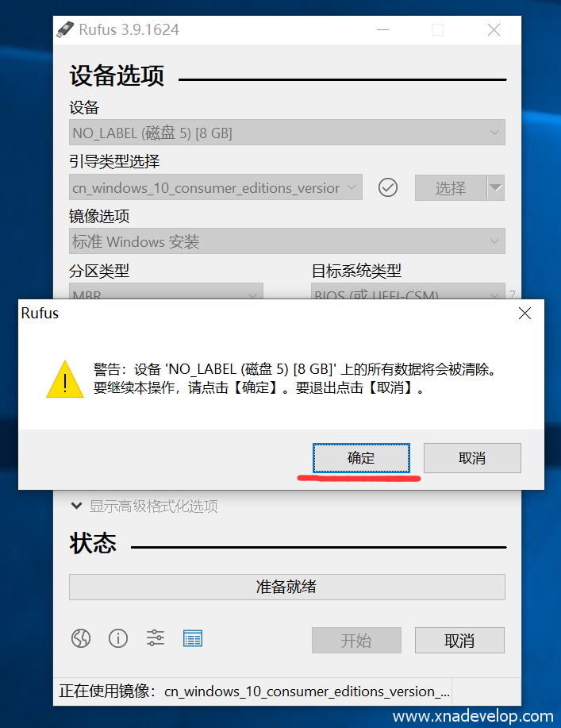Open the split arrow beside 选择 button
The width and height of the screenshot is (561, 728).
[x=496, y=187]
